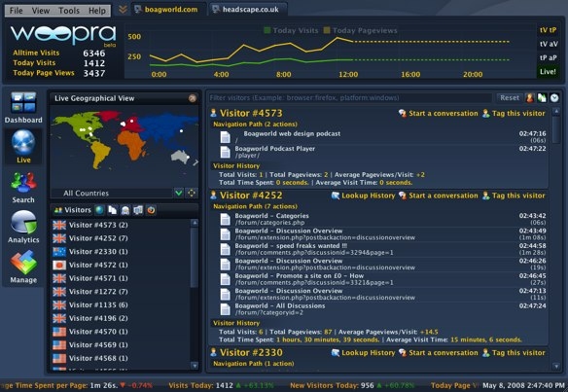This screenshot has width=568, height=392.
Task: Click the documents icon in the Visitors toolbar
Action: (112, 210)
